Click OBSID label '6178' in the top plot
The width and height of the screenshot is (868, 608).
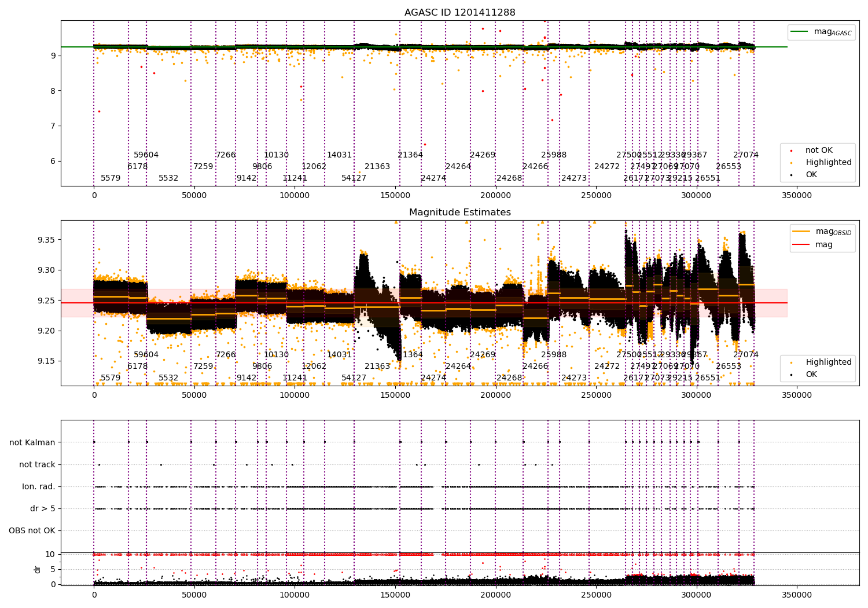click(x=138, y=167)
